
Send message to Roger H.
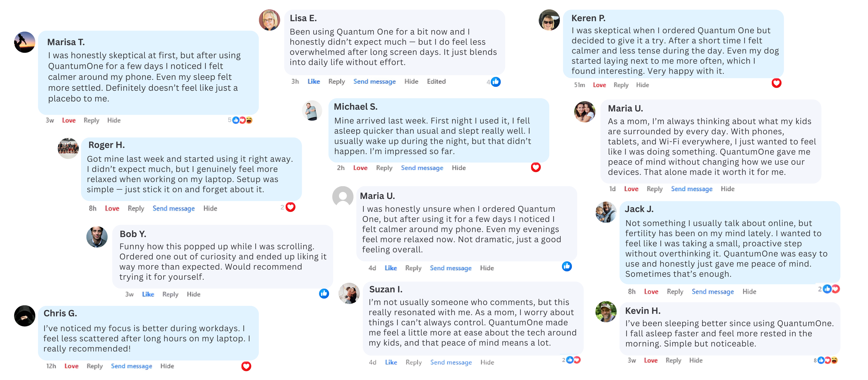(x=174, y=208)
